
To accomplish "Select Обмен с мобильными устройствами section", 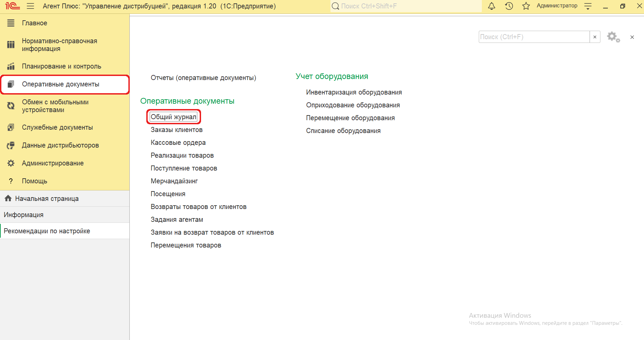I will tap(55, 106).
